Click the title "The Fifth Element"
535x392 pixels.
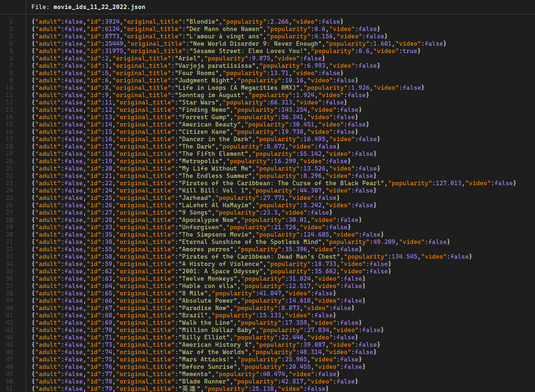(214, 154)
